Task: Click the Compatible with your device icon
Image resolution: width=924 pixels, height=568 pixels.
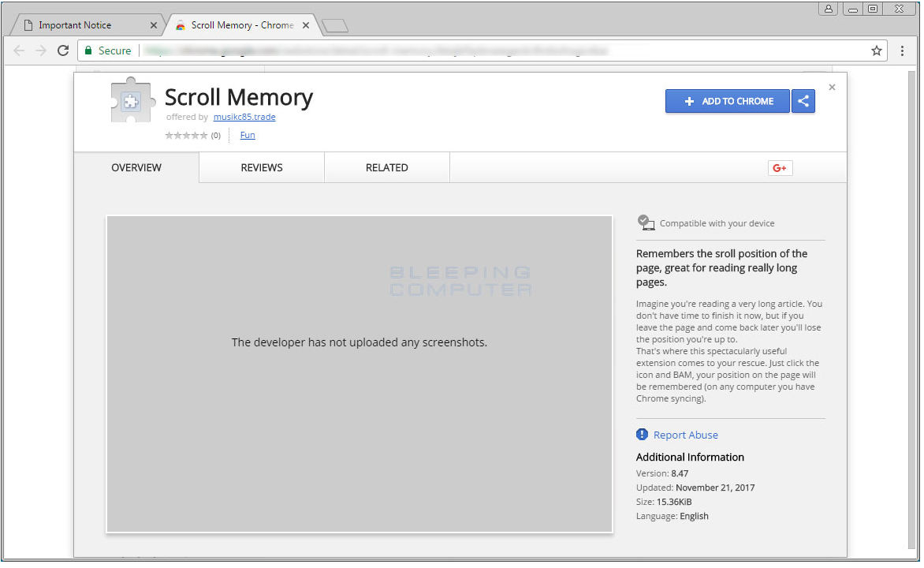Action: pyautogui.click(x=646, y=222)
